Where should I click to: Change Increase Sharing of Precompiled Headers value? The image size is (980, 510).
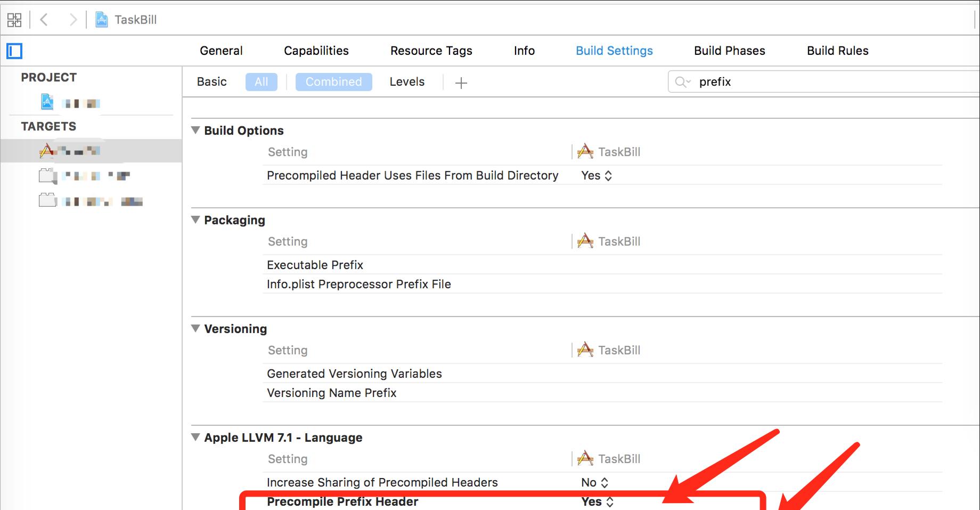click(x=594, y=482)
